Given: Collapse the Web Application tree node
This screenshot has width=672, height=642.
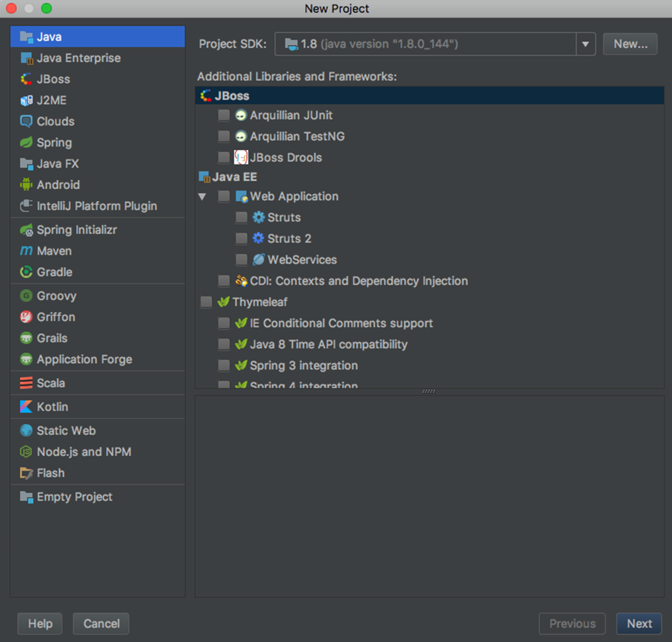Looking at the screenshot, I should coord(202,196).
